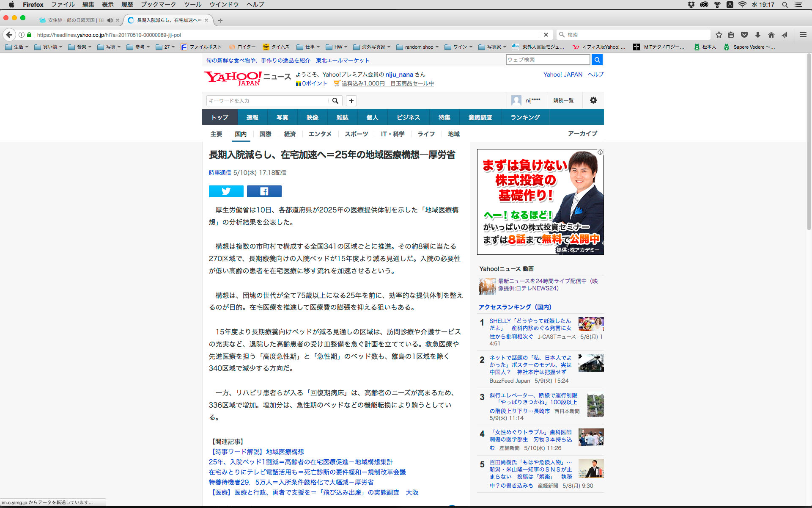Share the article on Twitter
The width and height of the screenshot is (812, 508).
[226, 191]
